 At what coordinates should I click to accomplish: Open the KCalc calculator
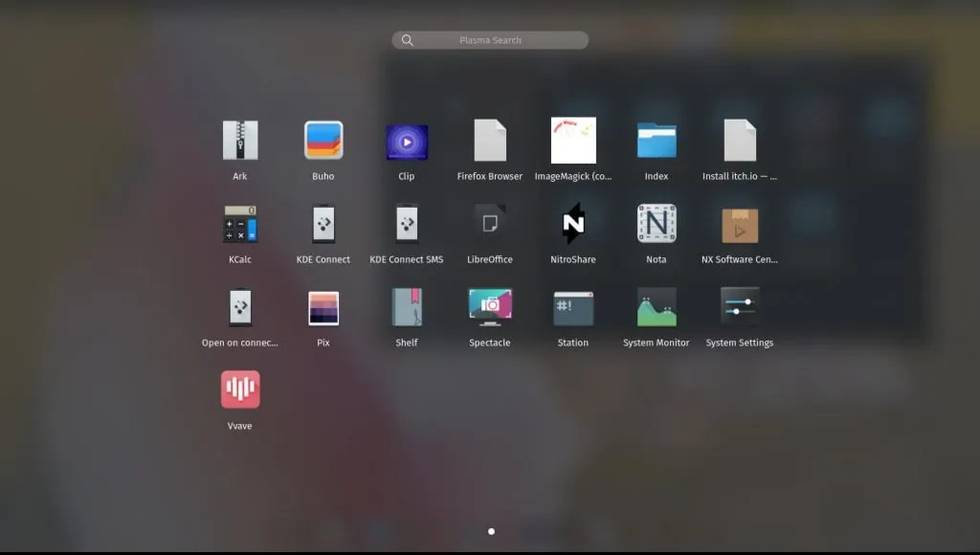coord(239,225)
